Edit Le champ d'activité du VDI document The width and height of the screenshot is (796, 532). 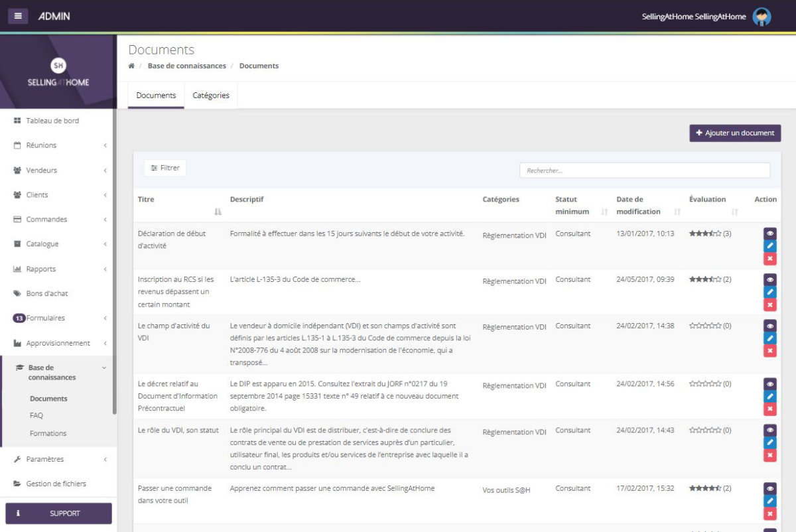770,338
